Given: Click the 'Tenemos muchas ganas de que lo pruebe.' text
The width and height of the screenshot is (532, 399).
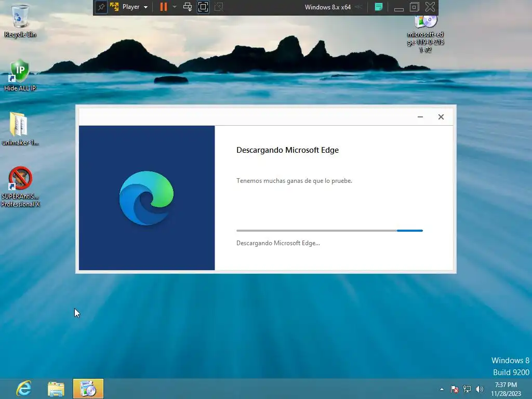Looking at the screenshot, I should coord(294,181).
